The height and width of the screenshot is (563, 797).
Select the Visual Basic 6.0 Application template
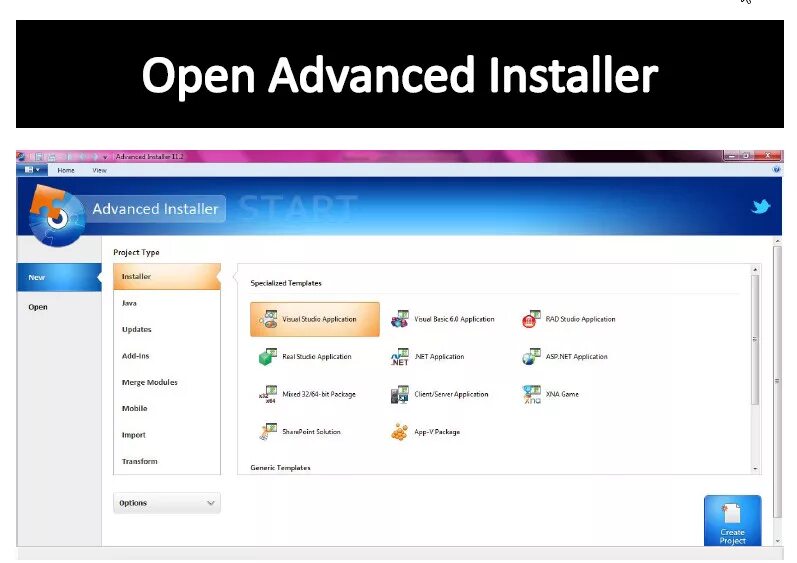pyautogui.click(x=443, y=319)
